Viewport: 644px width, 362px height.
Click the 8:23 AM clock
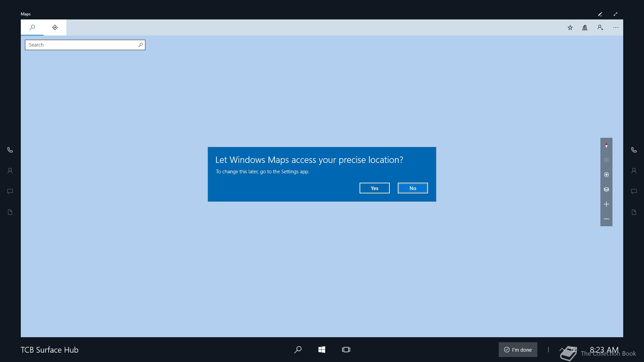click(x=604, y=350)
